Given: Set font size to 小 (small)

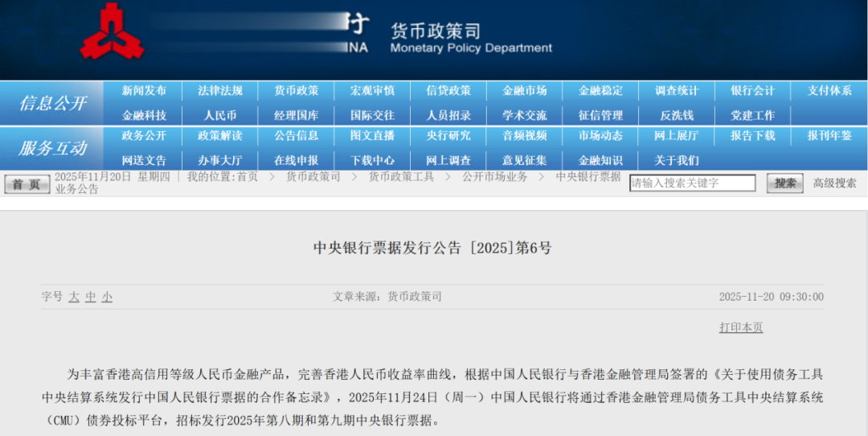Looking at the screenshot, I should 107,297.
